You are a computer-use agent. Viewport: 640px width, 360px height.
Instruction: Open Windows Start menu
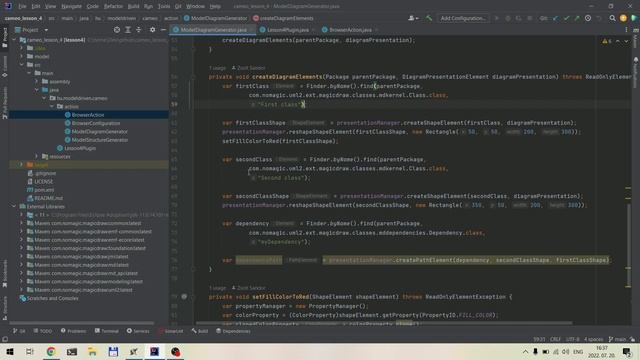[9, 351]
